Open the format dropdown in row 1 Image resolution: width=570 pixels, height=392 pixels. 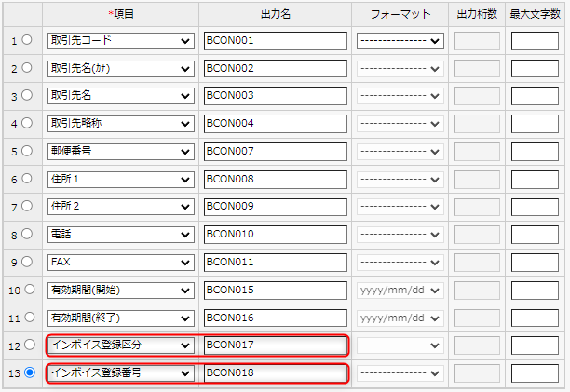click(x=400, y=41)
